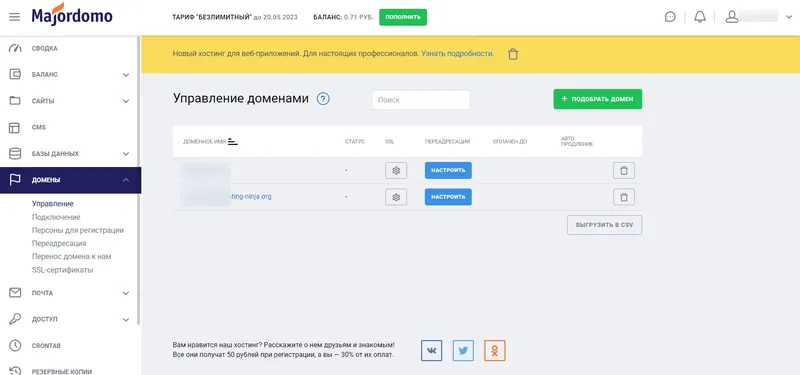Click the Оплачен до column header
Image resolution: width=800 pixels, height=375 pixels.
(510, 141)
